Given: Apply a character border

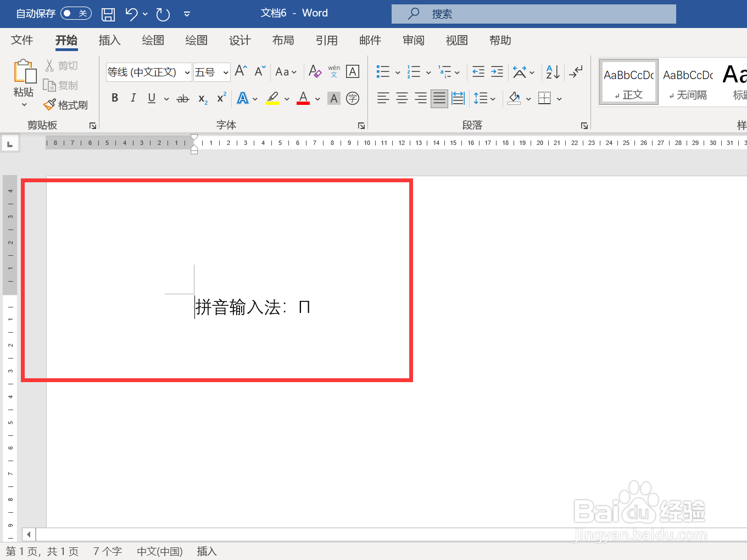Looking at the screenshot, I should point(352,71).
